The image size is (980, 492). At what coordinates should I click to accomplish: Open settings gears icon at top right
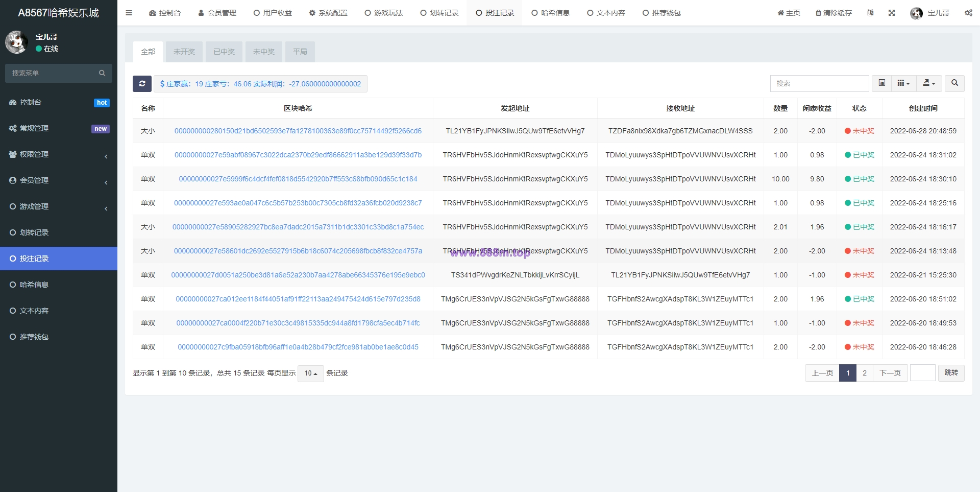pyautogui.click(x=968, y=13)
